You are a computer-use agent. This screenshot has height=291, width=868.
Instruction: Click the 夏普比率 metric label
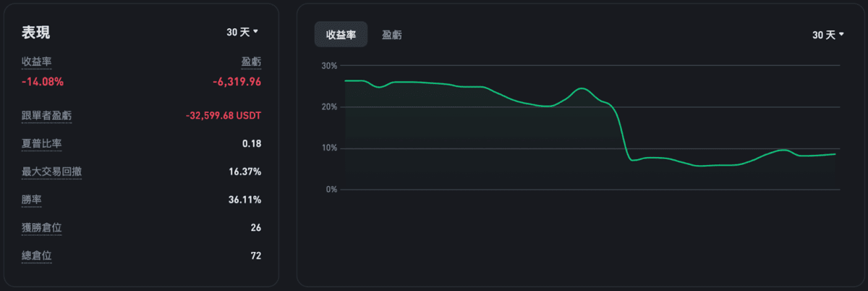(x=41, y=143)
